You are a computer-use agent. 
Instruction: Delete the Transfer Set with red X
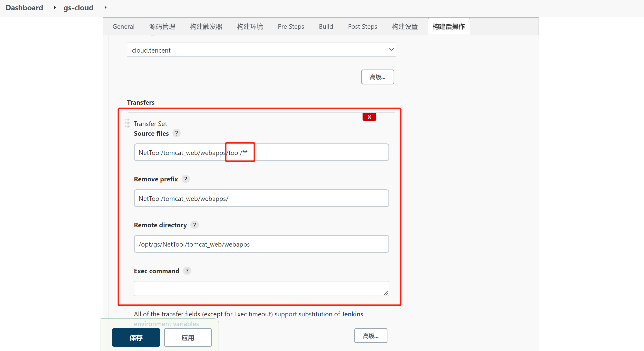tap(369, 117)
